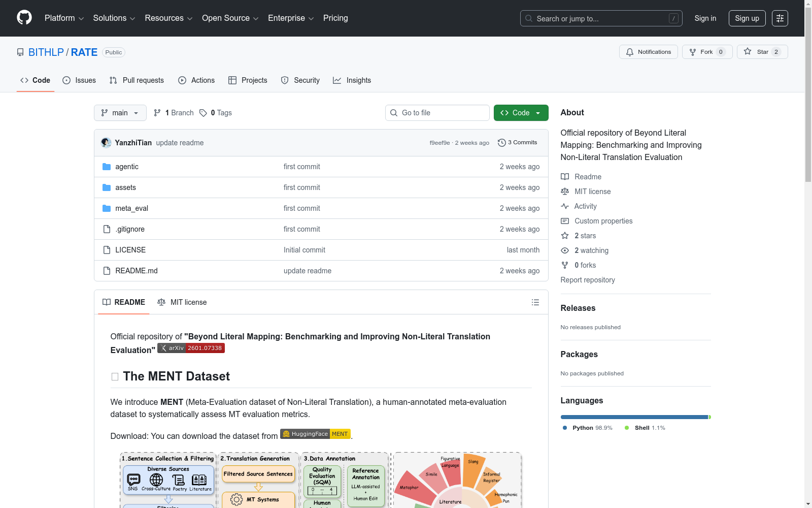812x508 pixels.
Task: Click the assets folder icon
Action: click(x=107, y=187)
